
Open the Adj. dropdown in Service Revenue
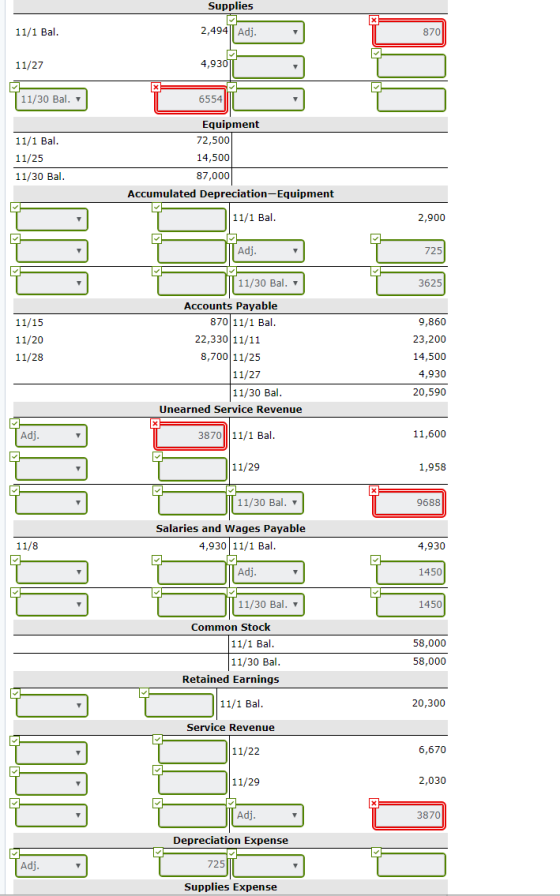[x=268, y=815]
